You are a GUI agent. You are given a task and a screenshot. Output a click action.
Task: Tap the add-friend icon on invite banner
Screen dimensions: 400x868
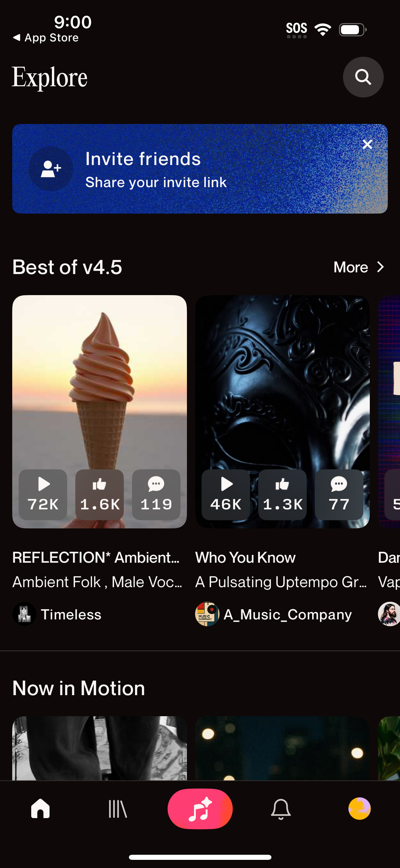[x=51, y=169]
